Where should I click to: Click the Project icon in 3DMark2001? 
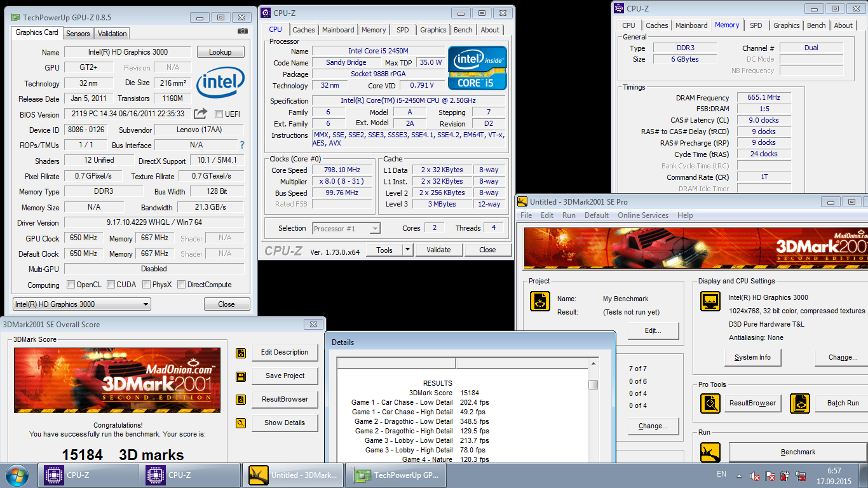point(540,301)
